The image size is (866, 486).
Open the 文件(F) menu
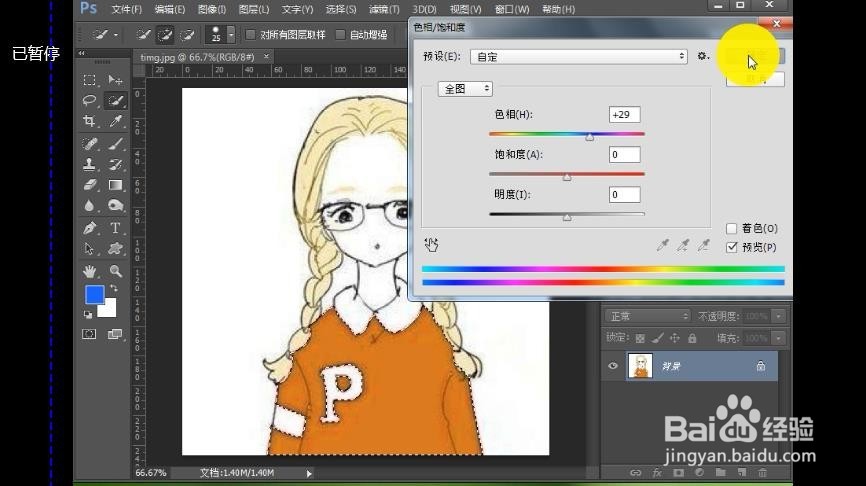[x=126, y=9]
